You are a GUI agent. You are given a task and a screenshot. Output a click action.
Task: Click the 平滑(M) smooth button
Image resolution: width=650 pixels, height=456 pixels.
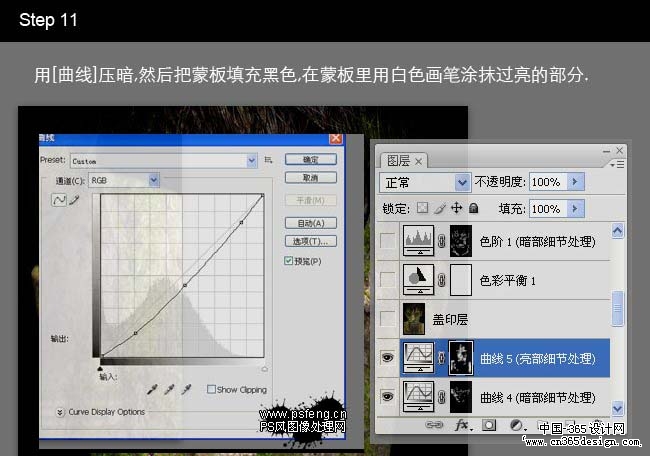tap(310, 200)
